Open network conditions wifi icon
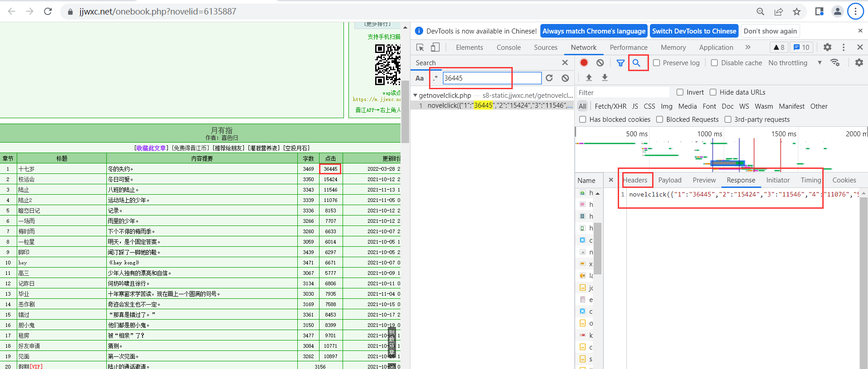This screenshot has width=868, height=369. 835,63
